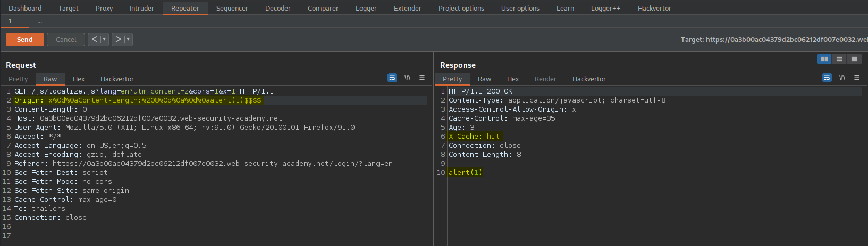The width and height of the screenshot is (868, 246).
Task: Open the Sequencer tab
Action: point(232,8)
